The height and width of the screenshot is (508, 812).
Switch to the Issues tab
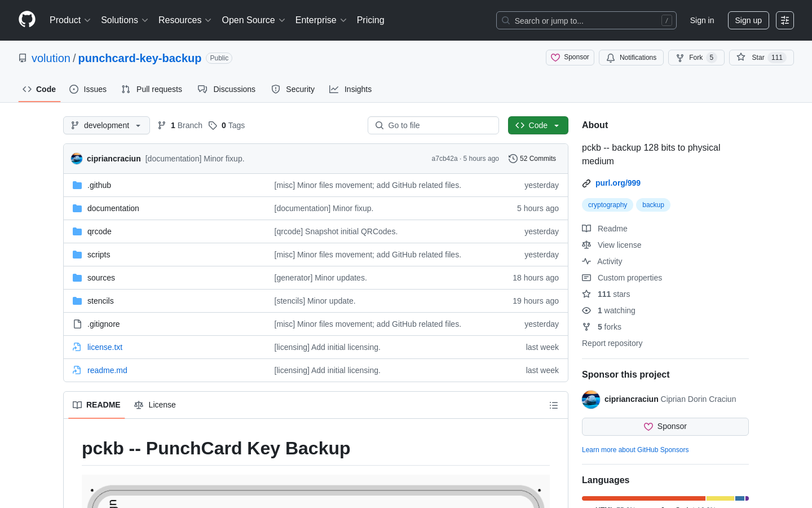coord(88,89)
